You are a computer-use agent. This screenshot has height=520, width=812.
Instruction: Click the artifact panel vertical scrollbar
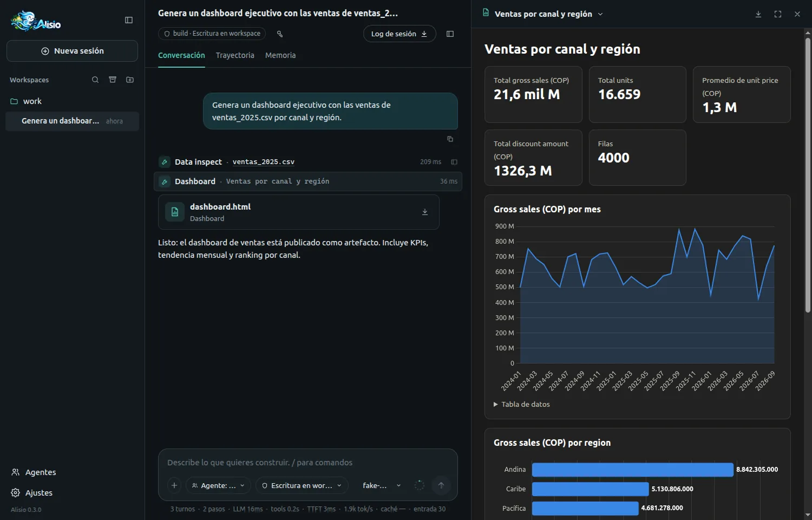(x=808, y=175)
